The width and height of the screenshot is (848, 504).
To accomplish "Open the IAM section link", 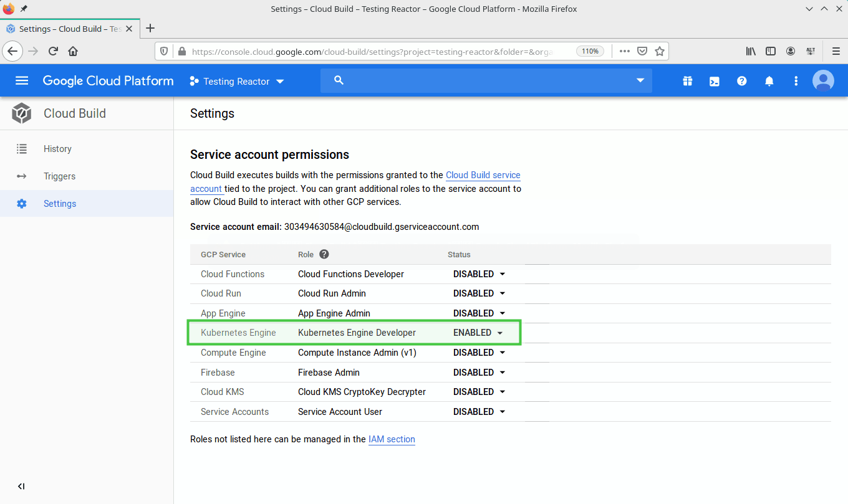I will [392, 439].
